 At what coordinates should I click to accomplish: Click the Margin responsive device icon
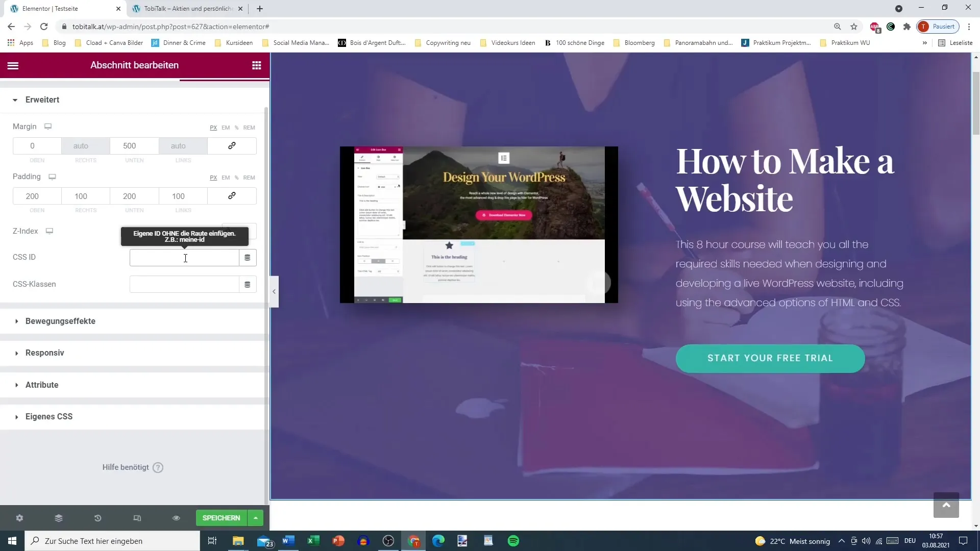tap(48, 127)
